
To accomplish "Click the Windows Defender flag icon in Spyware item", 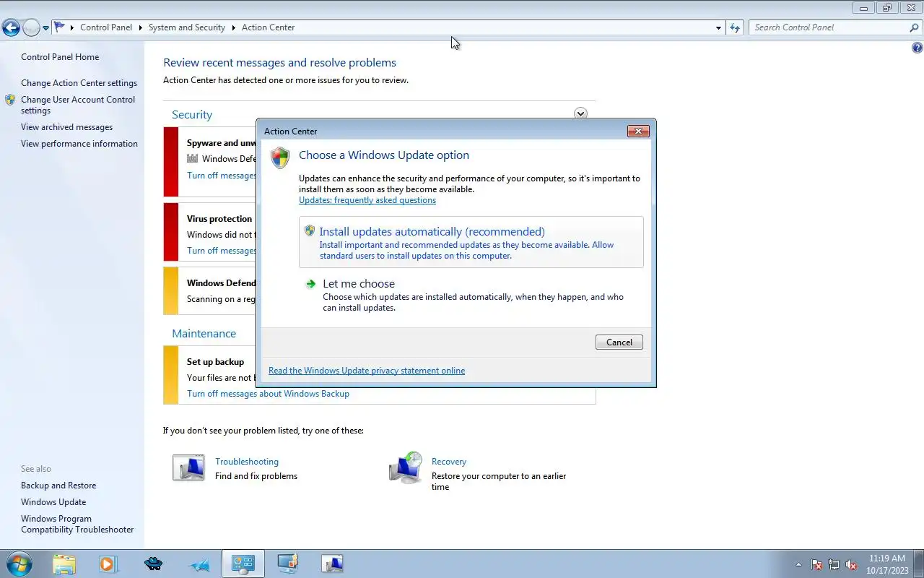I will coord(192,158).
